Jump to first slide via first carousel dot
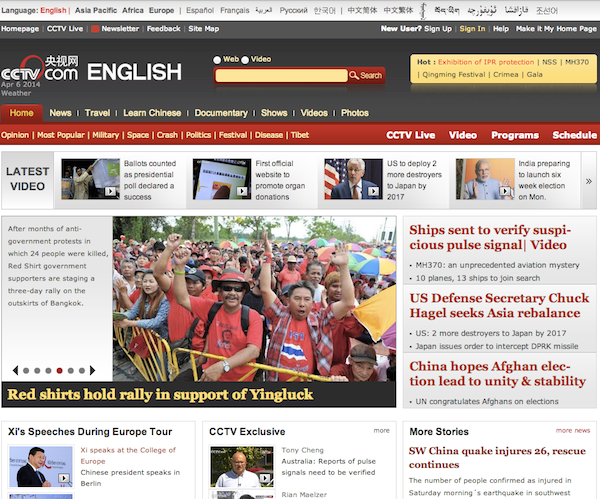The image size is (600, 499). [24, 370]
